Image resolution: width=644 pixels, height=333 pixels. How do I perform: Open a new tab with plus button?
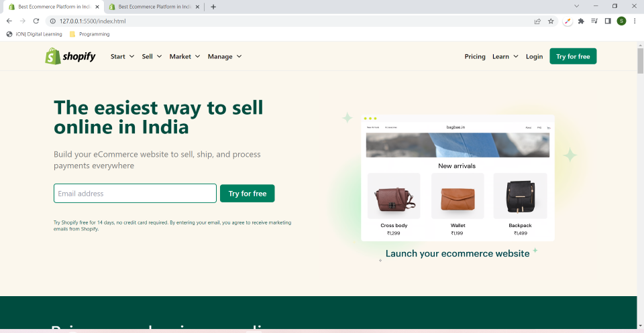pyautogui.click(x=213, y=7)
